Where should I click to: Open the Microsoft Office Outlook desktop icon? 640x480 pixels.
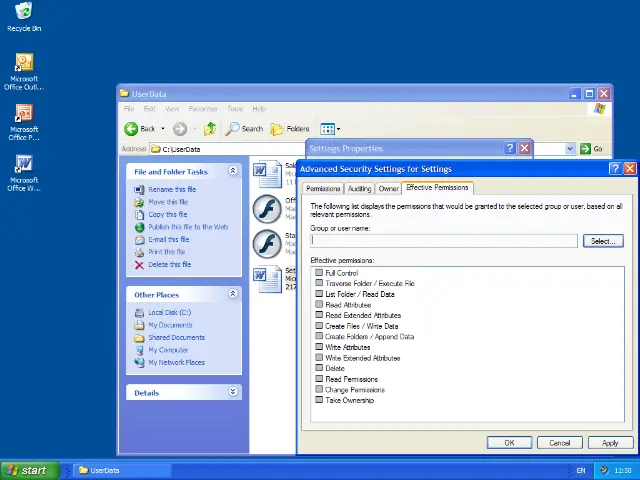(24, 63)
